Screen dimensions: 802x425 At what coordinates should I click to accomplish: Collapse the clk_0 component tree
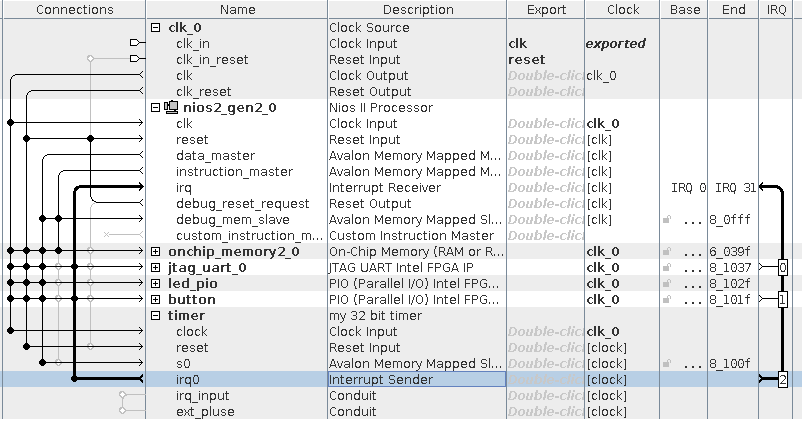(x=156, y=28)
